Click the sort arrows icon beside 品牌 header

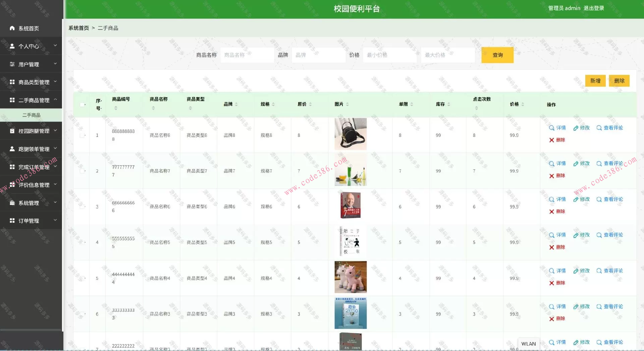(x=236, y=104)
